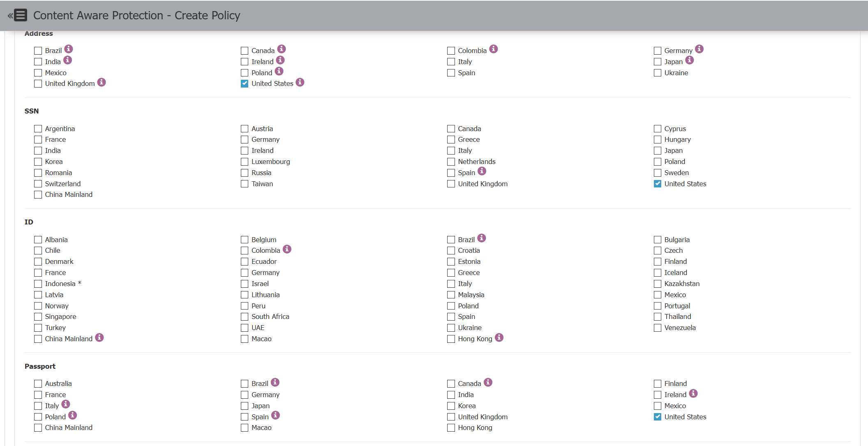The height and width of the screenshot is (446, 868).
Task: Select Kazakhstan under ID
Action: [658, 284]
